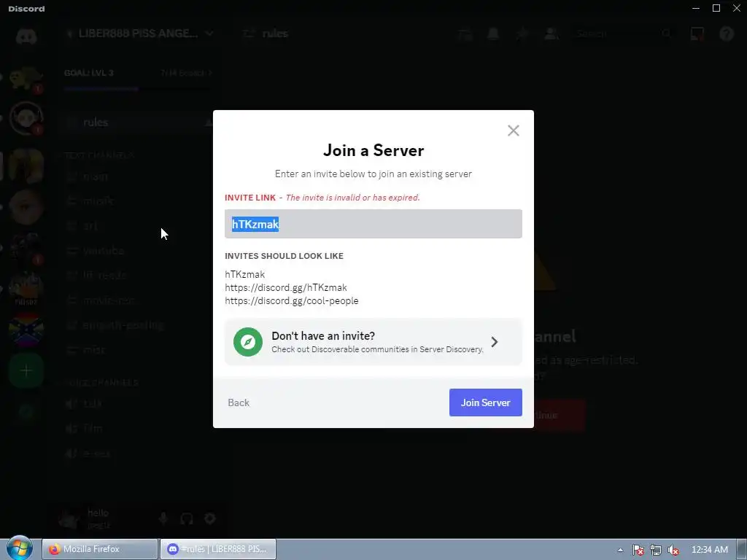Open Server Discovery via Don't have an invite

point(373,342)
